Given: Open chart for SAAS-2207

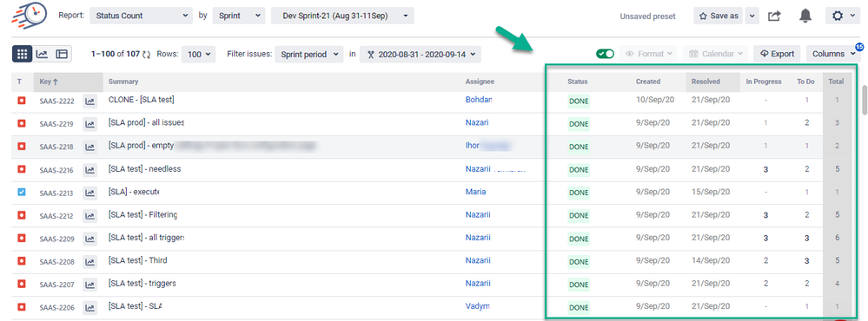Looking at the screenshot, I should [x=89, y=284].
